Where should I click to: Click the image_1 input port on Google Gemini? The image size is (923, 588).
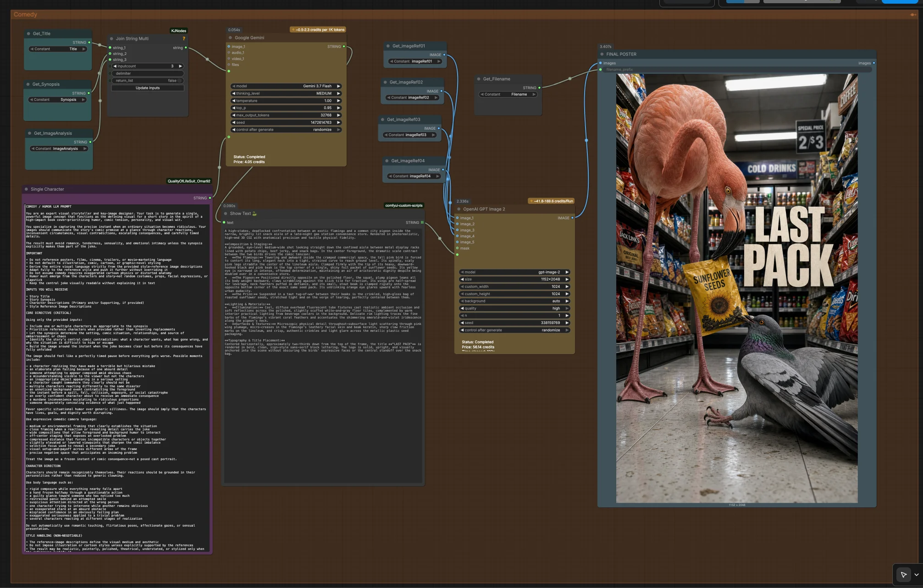[229, 47]
